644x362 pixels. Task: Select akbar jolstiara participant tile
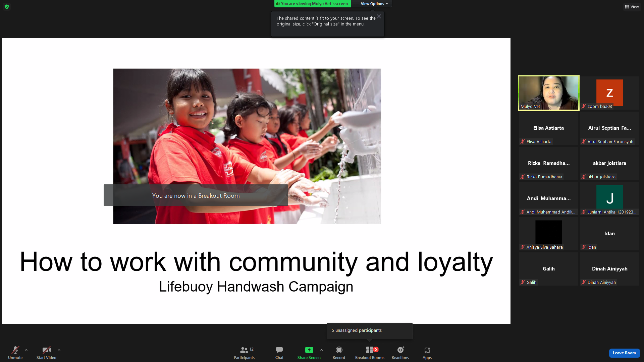point(609,163)
